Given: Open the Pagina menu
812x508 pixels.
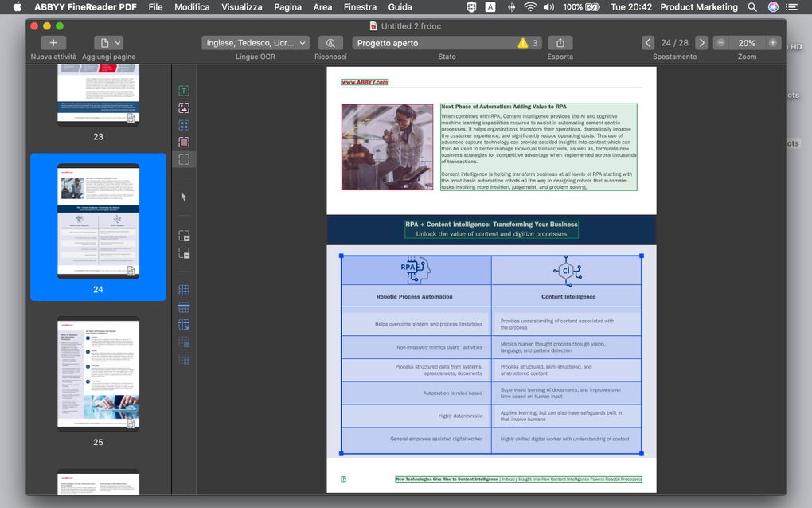Looking at the screenshot, I should tap(287, 7).
